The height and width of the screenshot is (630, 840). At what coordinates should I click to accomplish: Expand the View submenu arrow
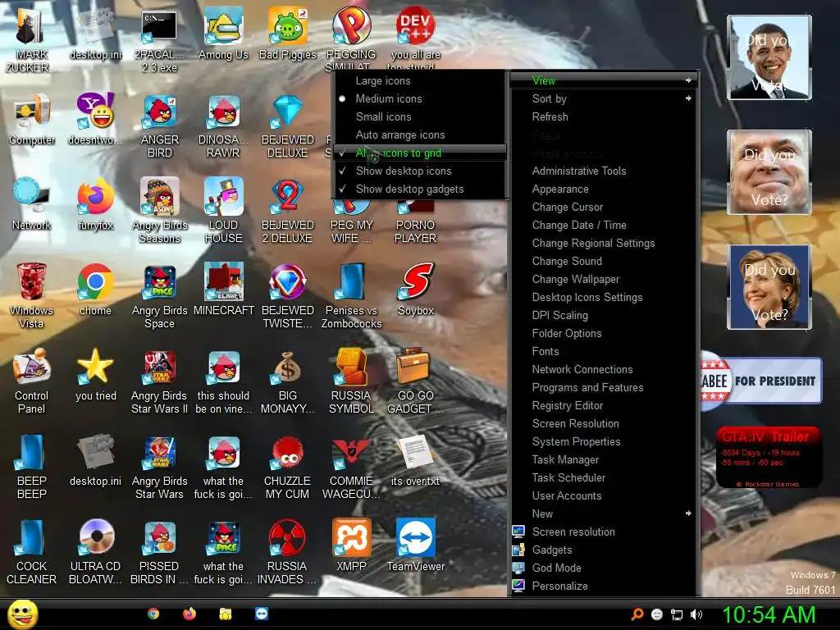[x=688, y=81]
